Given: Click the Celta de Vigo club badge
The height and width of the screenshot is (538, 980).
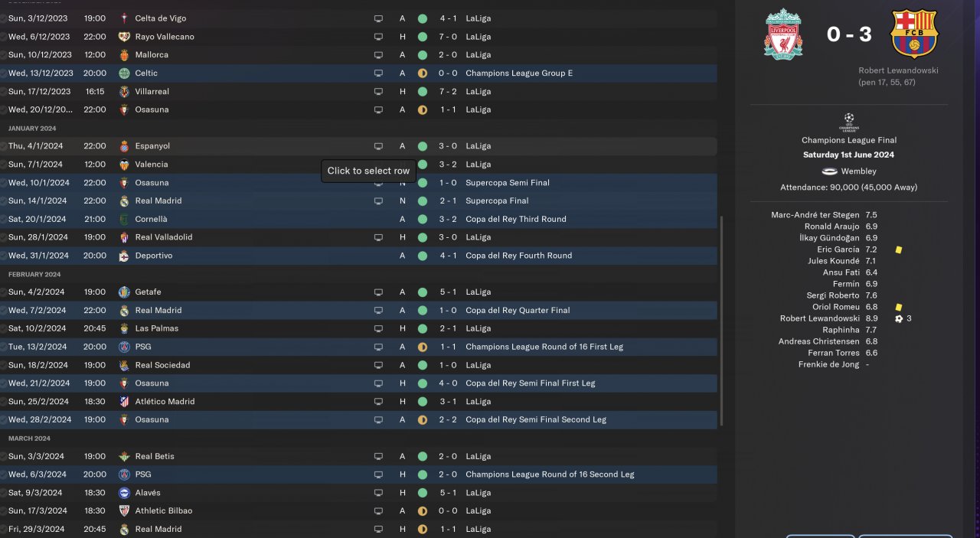Looking at the screenshot, I should point(124,18).
